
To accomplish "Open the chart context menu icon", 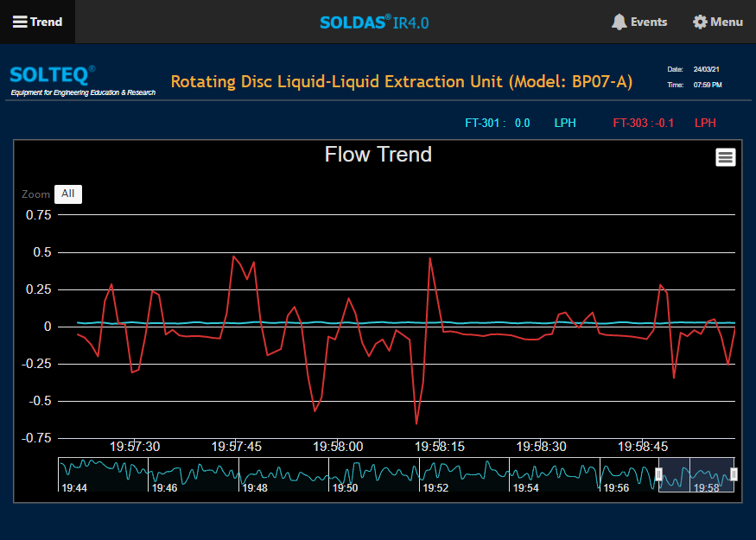I will tap(725, 157).
